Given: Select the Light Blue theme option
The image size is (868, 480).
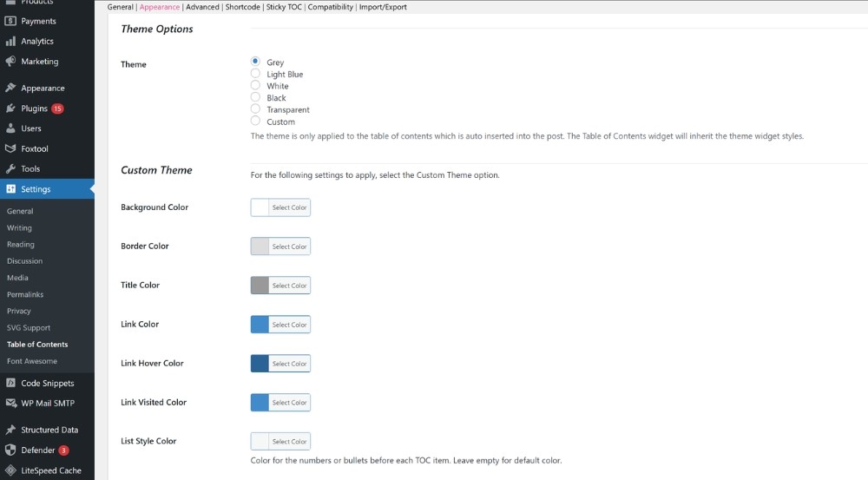Looking at the screenshot, I should 255,73.
